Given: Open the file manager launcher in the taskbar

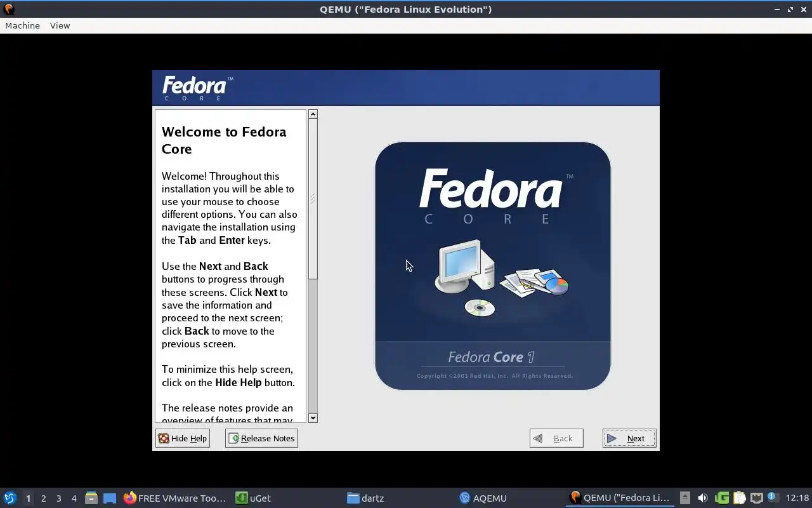Looking at the screenshot, I should tap(91, 498).
